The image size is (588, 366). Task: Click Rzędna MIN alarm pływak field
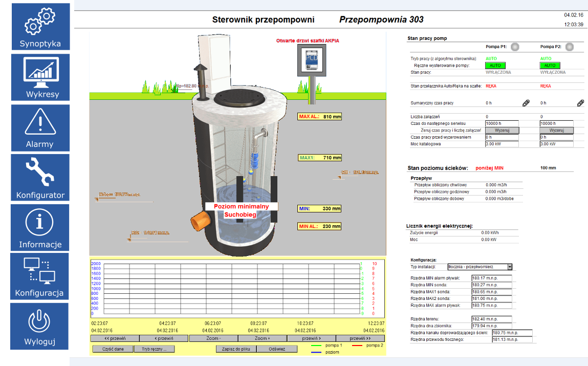pyautogui.click(x=492, y=278)
